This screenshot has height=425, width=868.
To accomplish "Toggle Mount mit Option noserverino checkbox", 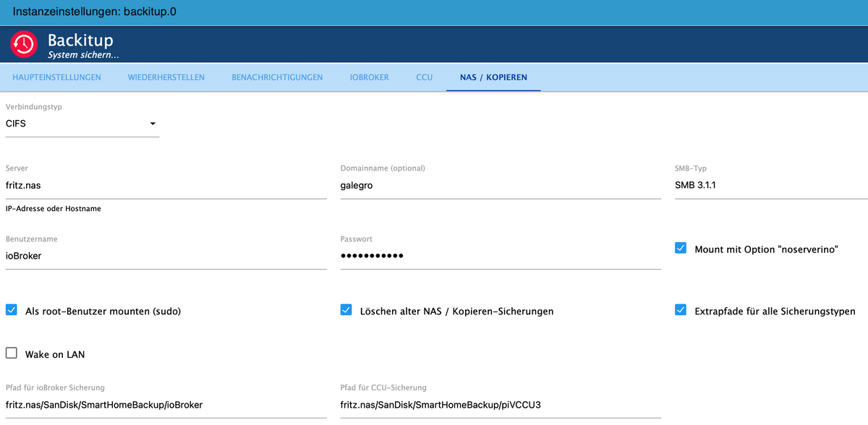I will click(x=681, y=248).
